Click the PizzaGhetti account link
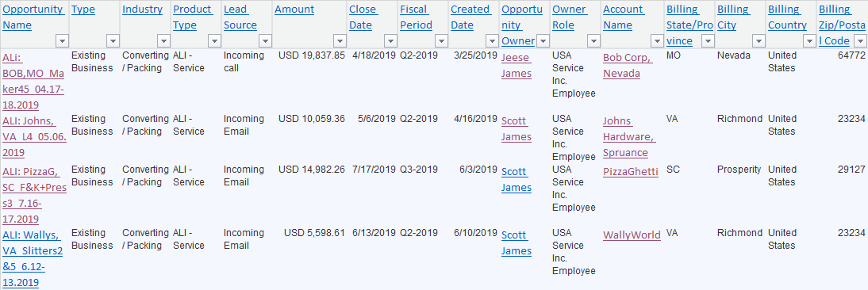Image resolution: width=868 pixels, height=290 pixels. coord(631,172)
